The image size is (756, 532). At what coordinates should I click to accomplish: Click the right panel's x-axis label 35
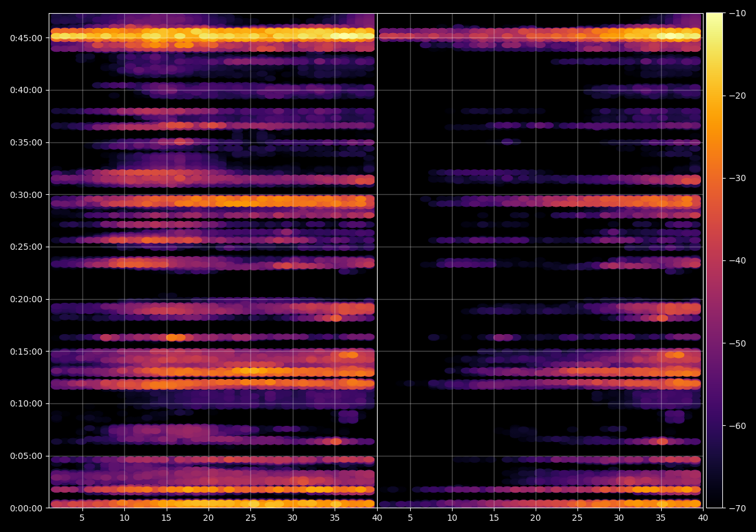point(661,518)
